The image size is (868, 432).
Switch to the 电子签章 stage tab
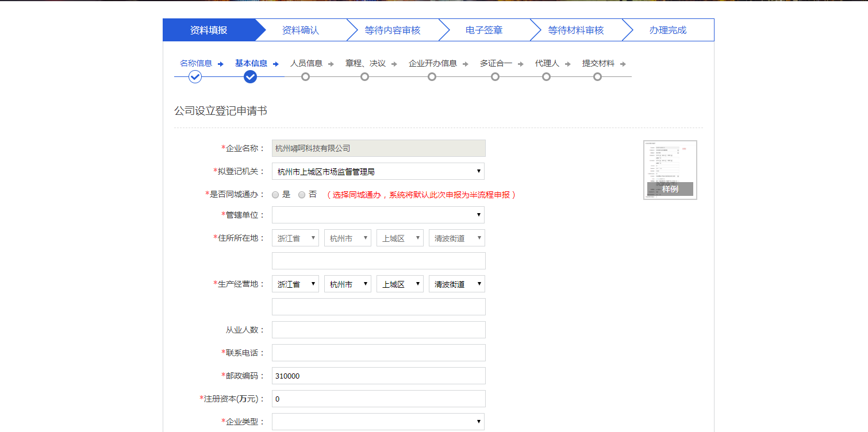click(483, 30)
